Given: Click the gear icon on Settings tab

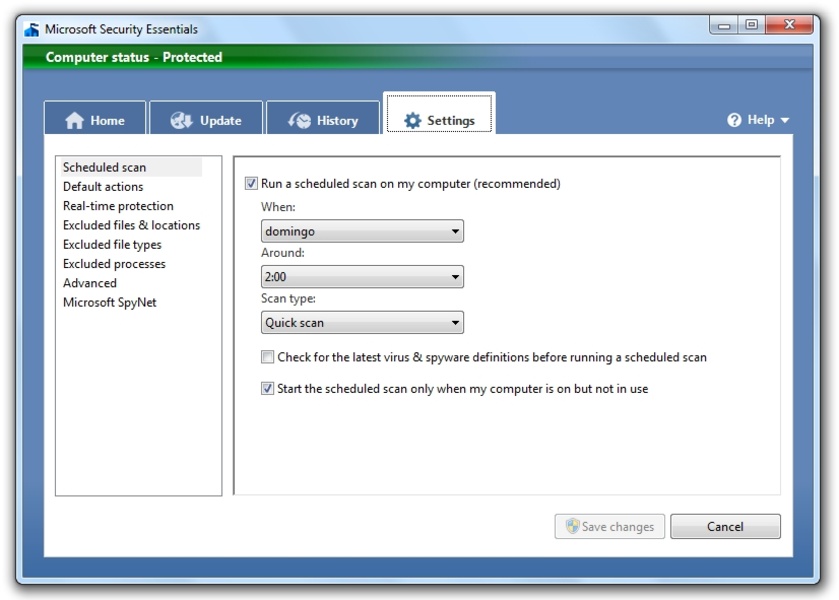Looking at the screenshot, I should click(x=412, y=120).
